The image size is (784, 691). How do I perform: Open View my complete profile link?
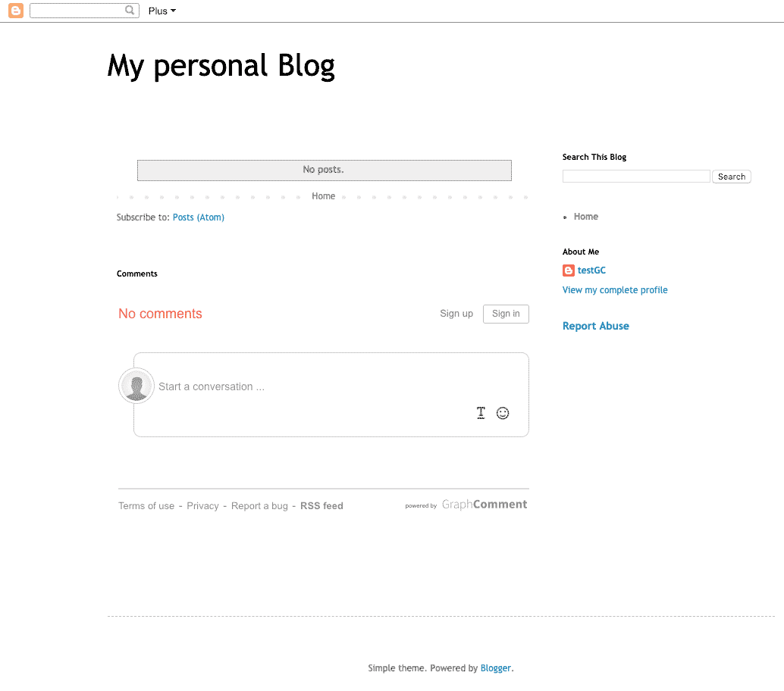(x=615, y=290)
